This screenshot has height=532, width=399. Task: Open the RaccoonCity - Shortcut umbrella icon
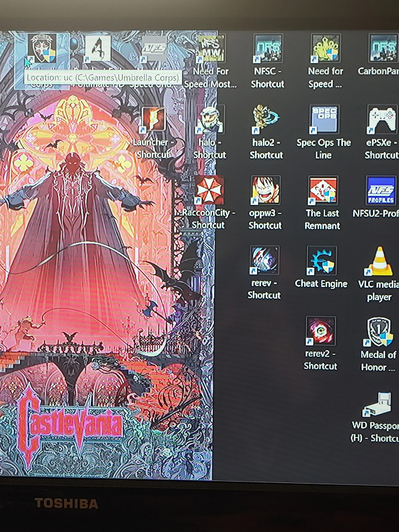coord(209,190)
